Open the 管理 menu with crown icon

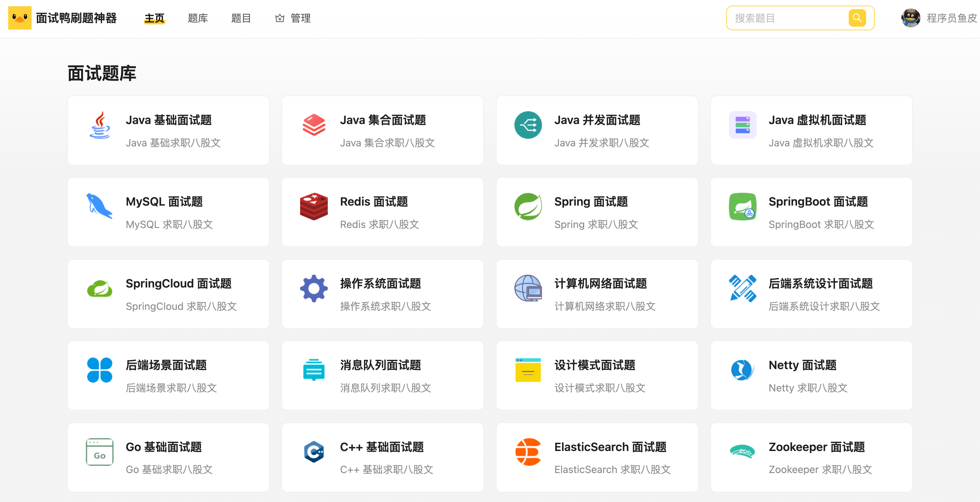click(x=293, y=18)
